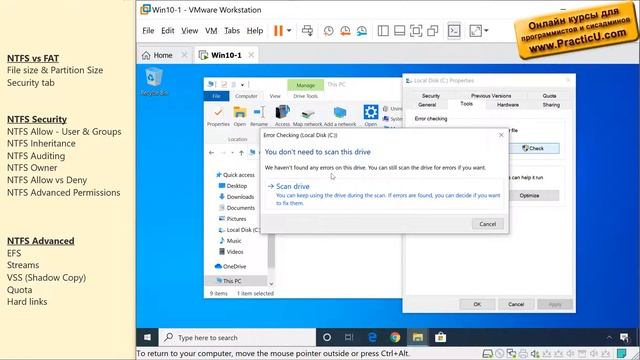Click the Check button in Properties window
This screenshot has height=360, width=640.
(x=534, y=148)
